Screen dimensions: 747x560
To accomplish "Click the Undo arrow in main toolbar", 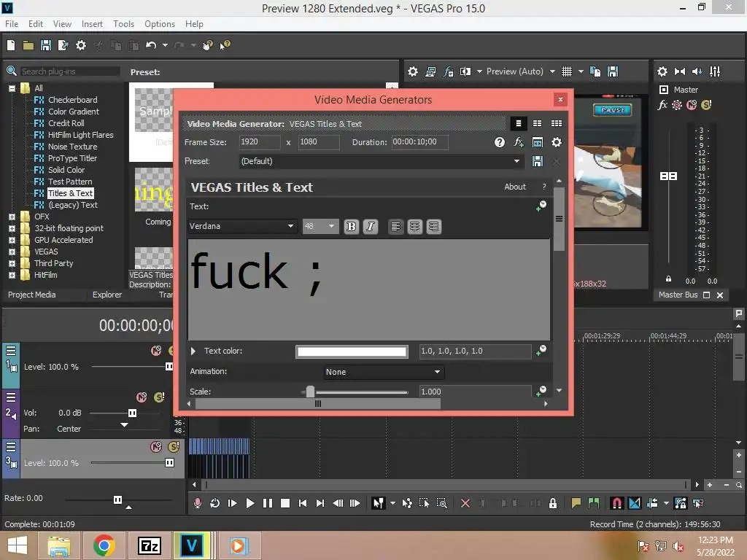I will click(x=151, y=45).
